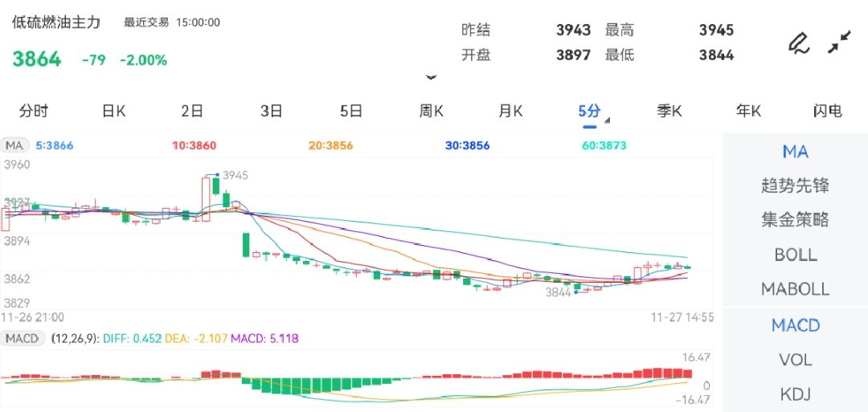Switch to the 分时 tab
Screen dimensions: 868x412
34,111
